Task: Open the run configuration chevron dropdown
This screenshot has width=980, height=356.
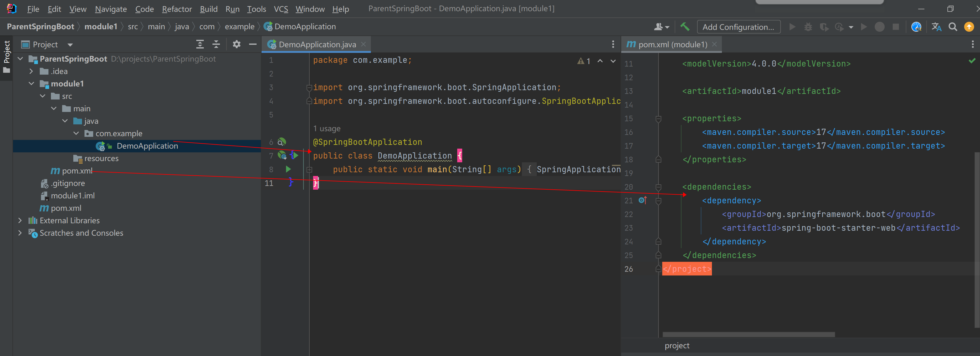Action: (x=851, y=27)
